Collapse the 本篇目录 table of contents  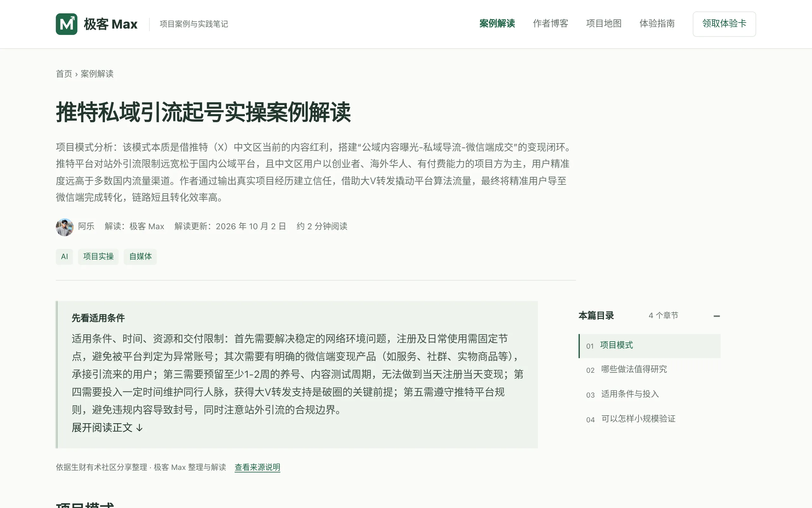(x=717, y=316)
